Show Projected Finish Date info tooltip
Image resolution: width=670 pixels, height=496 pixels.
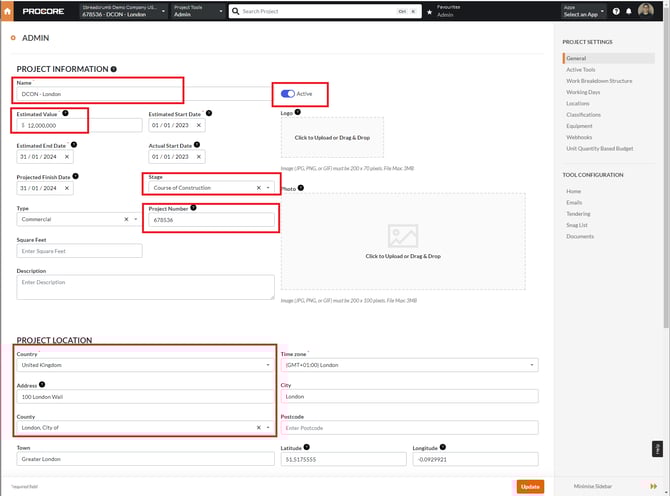pyautogui.click(x=76, y=176)
